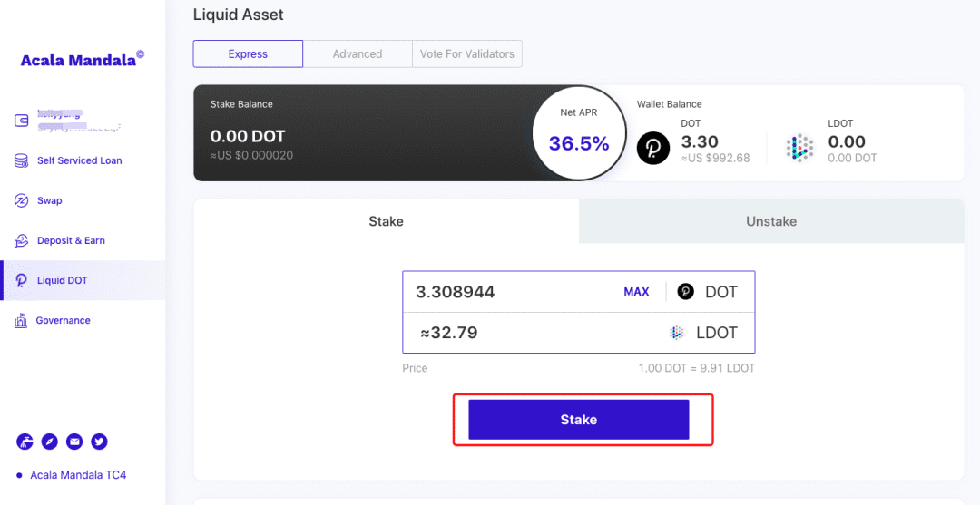Open the Vote For Validators tab
This screenshot has height=505, width=980.
point(467,53)
